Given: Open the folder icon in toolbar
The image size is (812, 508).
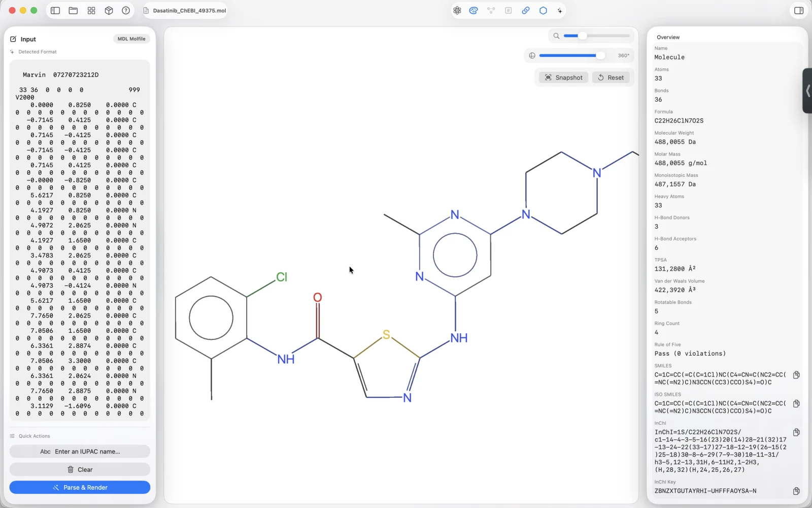Looking at the screenshot, I should coord(73,11).
